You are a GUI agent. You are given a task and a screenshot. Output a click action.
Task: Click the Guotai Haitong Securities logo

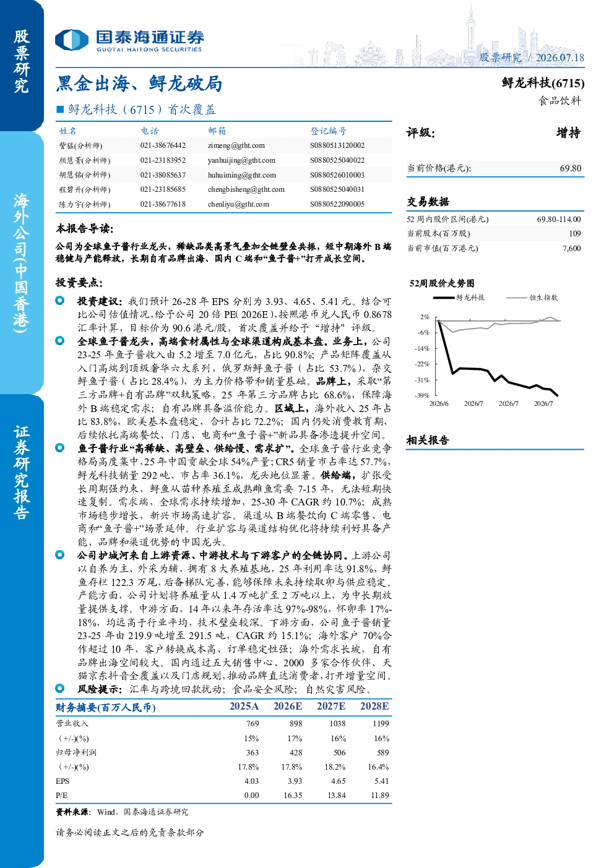(x=129, y=40)
